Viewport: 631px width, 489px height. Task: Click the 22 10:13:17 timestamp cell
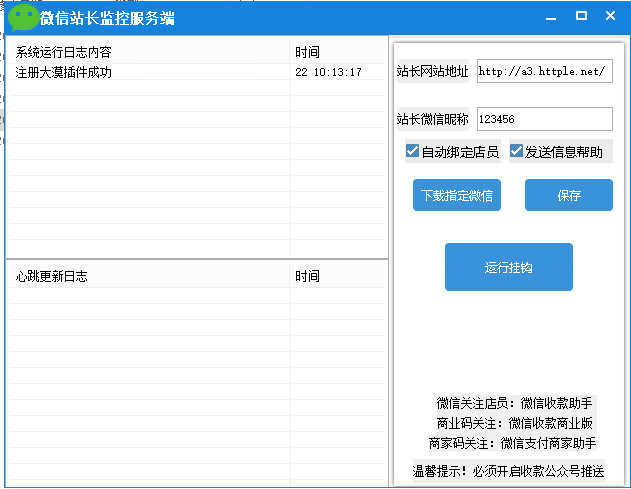click(328, 72)
